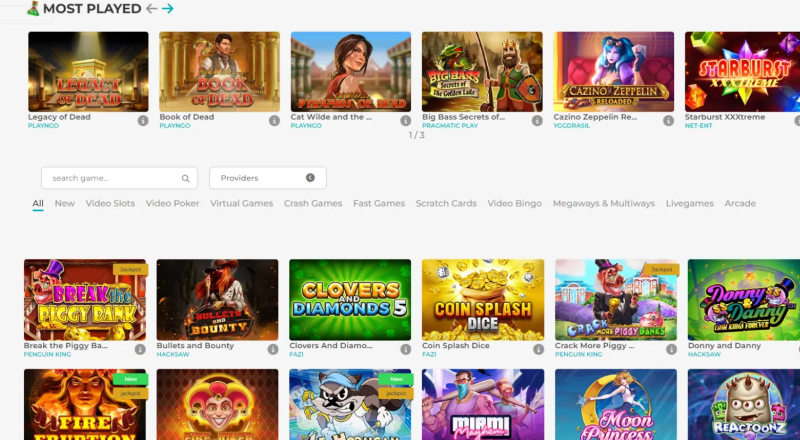Open Fire Eruption game thumbnail

click(85, 404)
